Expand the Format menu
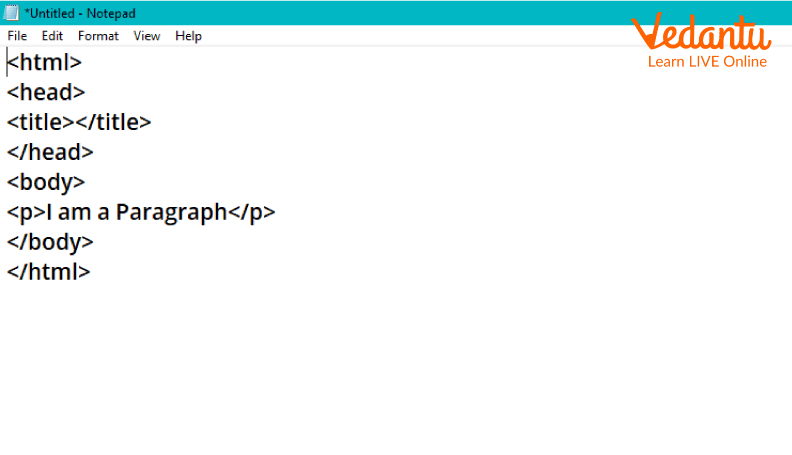The image size is (792, 455). (98, 36)
